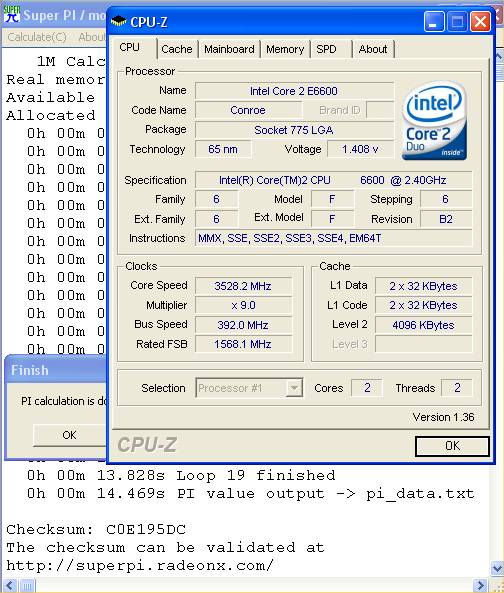Click the Version 1.36 label
The image size is (504, 593).
coord(443,417)
